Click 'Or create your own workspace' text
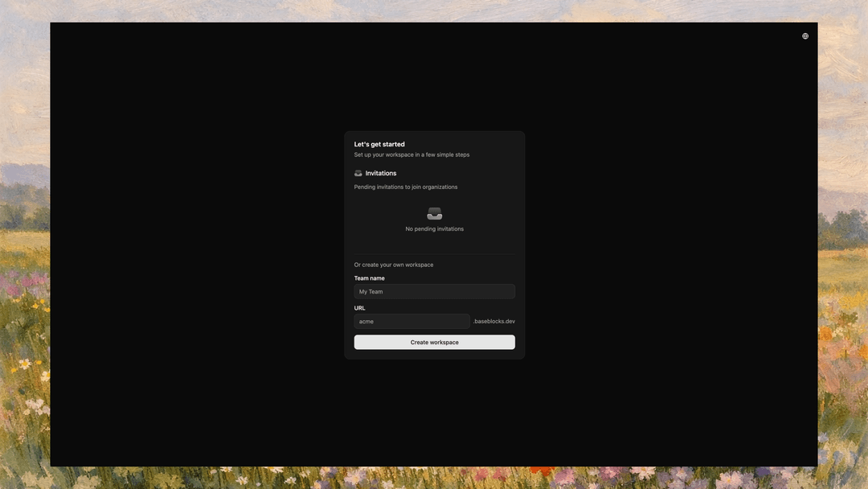Screen dimensions: 868x489 point(394,265)
